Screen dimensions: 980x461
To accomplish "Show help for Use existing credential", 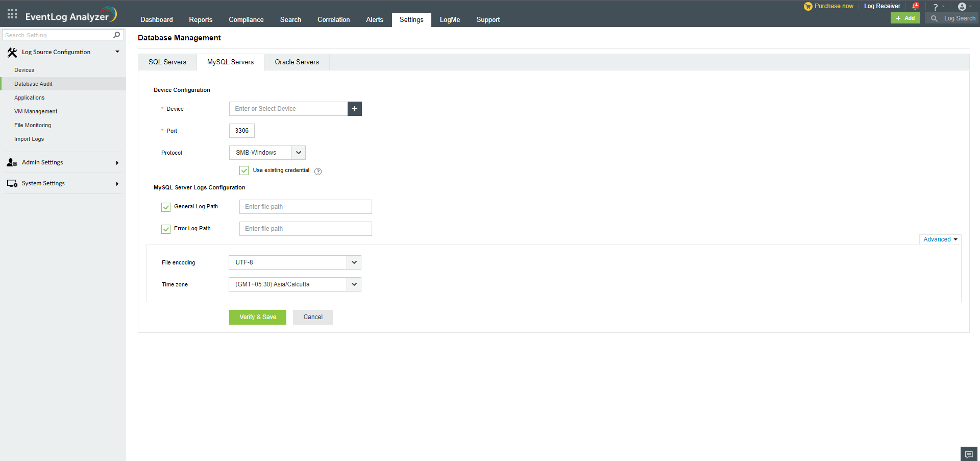I will click(318, 172).
